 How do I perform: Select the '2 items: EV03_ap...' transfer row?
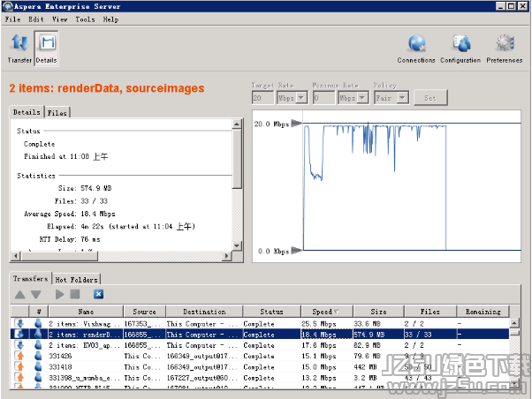(260, 345)
